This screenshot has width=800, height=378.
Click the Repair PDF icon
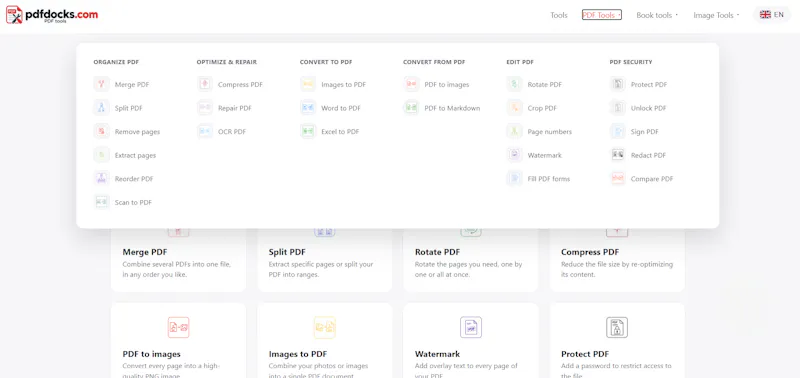click(x=205, y=108)
